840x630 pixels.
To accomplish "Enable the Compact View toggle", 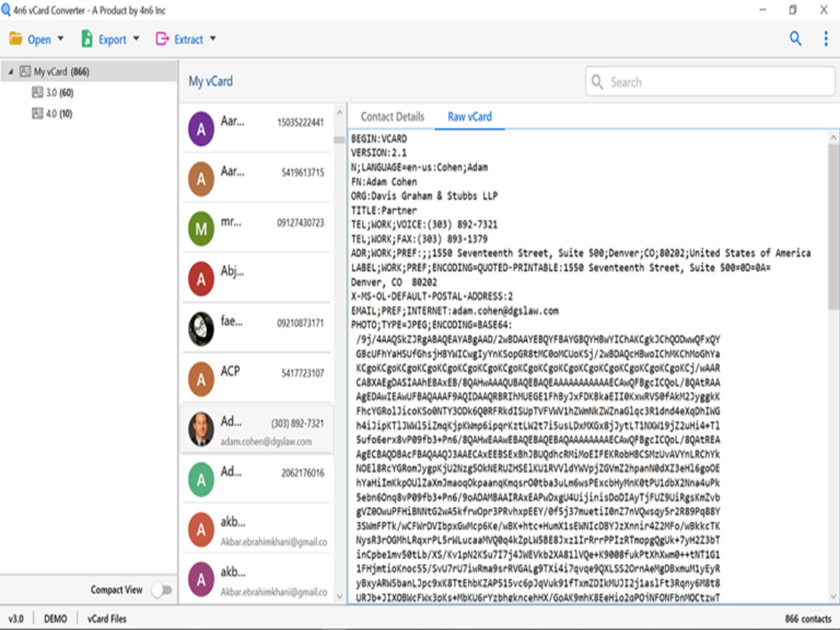I will pyautogui.click(x=162, y=590).
